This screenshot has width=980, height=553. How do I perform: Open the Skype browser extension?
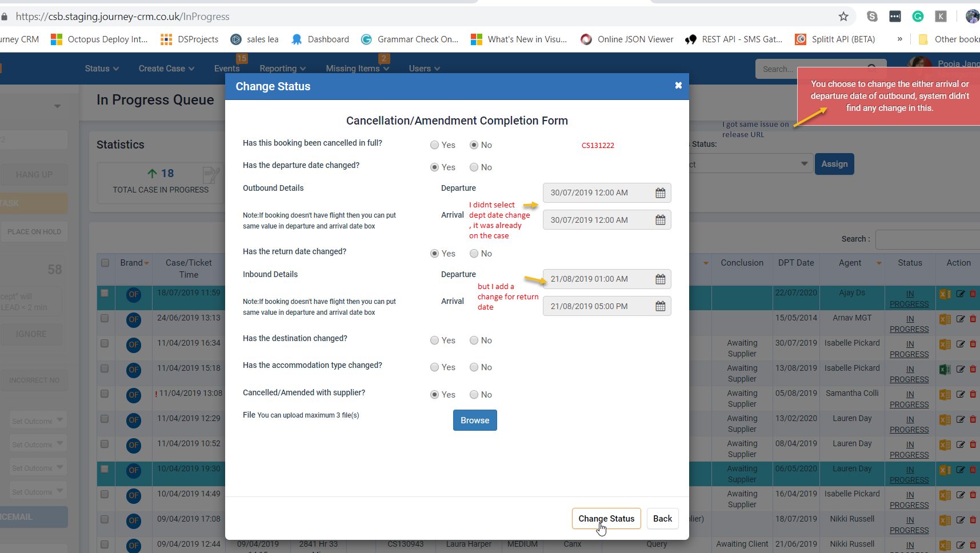872,17
